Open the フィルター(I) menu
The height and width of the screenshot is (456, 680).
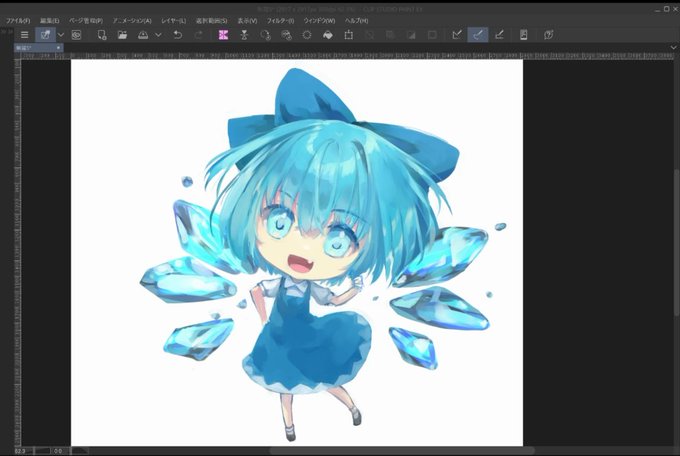tap(280, 20)
